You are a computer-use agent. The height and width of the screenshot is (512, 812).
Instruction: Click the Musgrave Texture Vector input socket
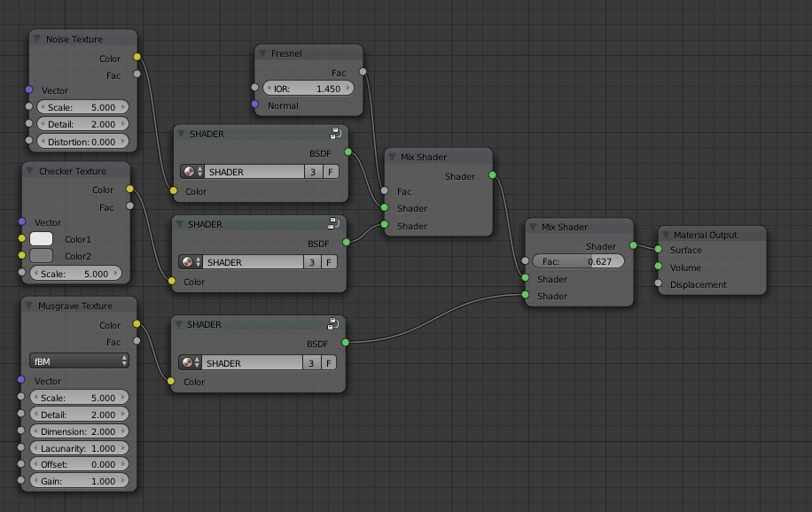[20, 379]
